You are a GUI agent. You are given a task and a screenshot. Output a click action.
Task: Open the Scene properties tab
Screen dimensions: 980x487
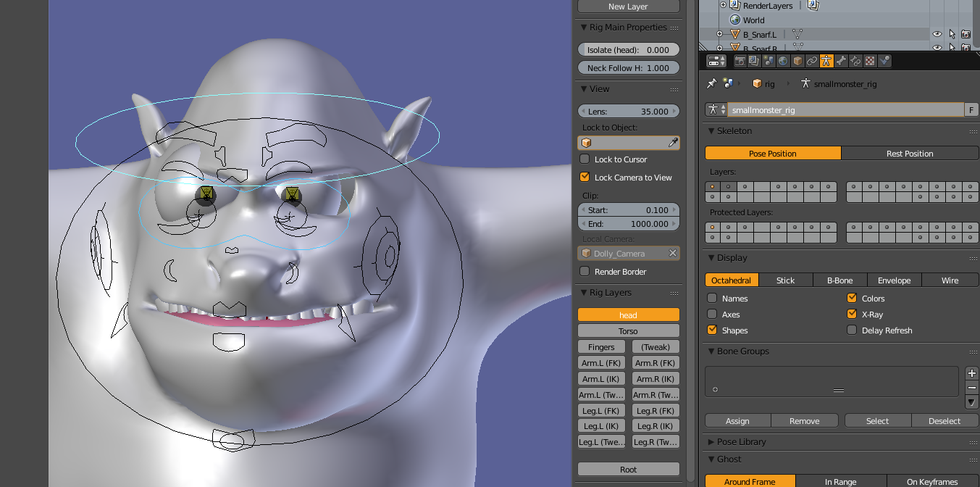(x=768, y=62)
